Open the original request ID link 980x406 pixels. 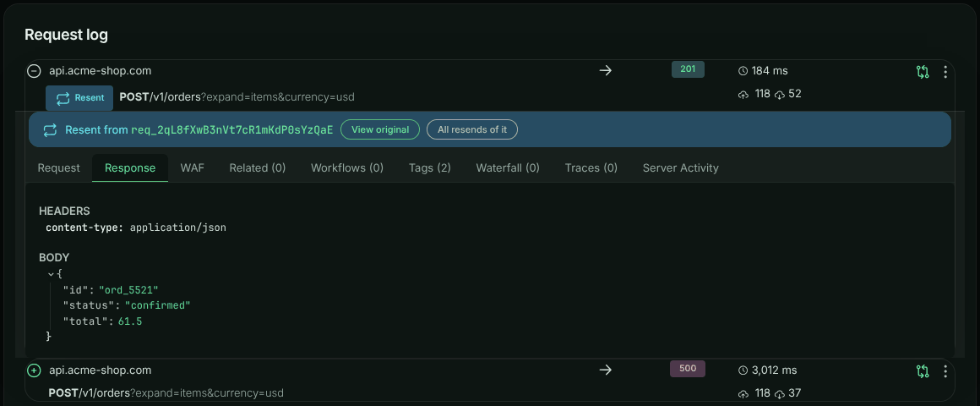tap(231, 130)
